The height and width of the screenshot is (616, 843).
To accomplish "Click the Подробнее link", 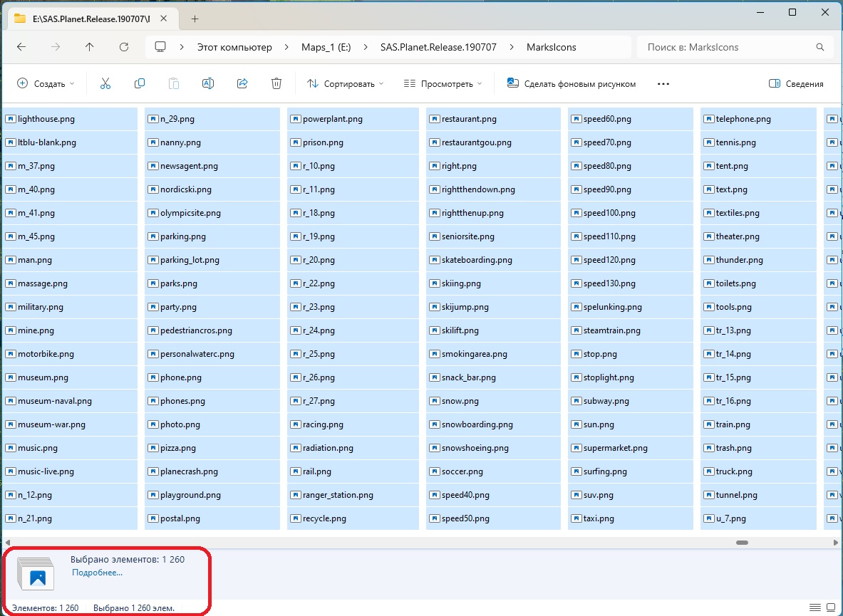I will tap(97, 572).
